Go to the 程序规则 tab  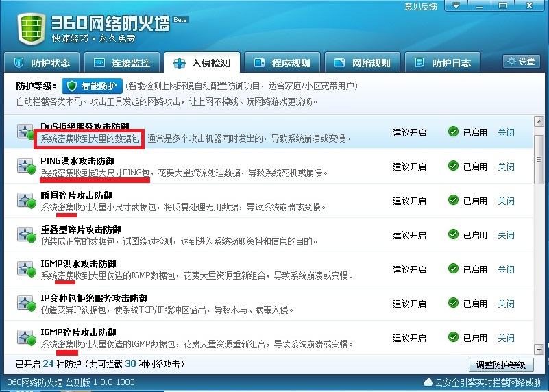pyautogui.click(x=282, y=62)
